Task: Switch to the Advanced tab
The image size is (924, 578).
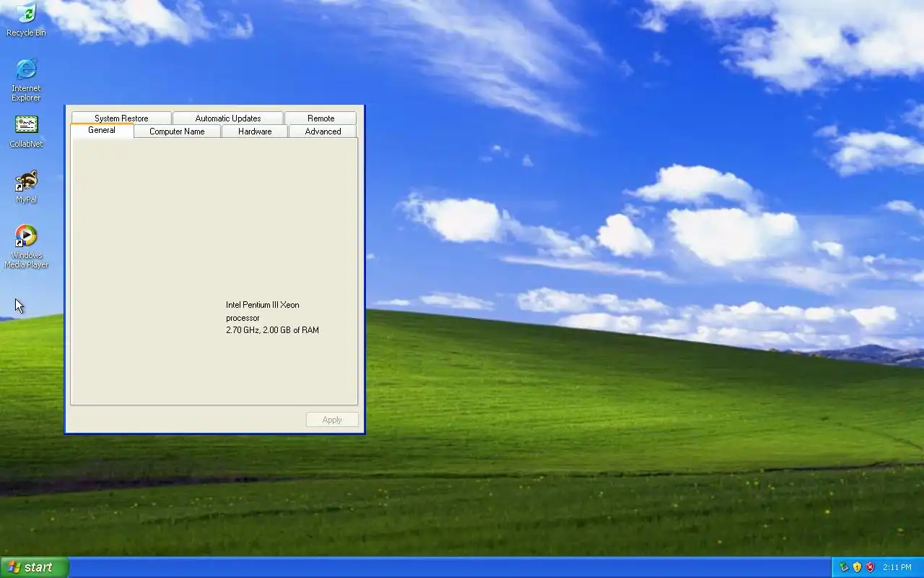Action: (x=323, y=131)
